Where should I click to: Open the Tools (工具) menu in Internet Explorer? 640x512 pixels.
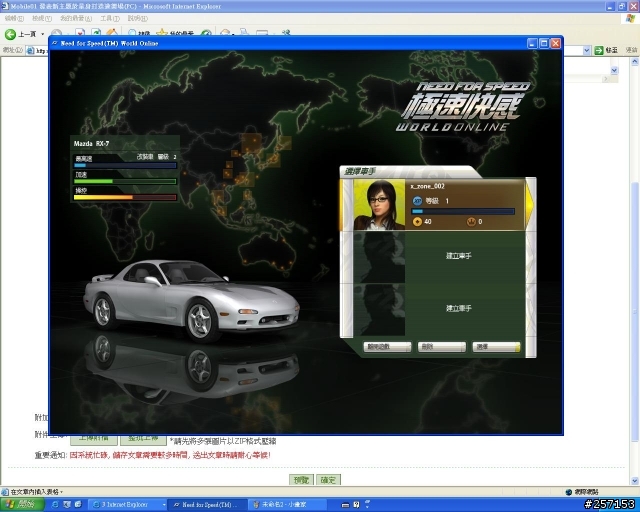pos(110,18)
